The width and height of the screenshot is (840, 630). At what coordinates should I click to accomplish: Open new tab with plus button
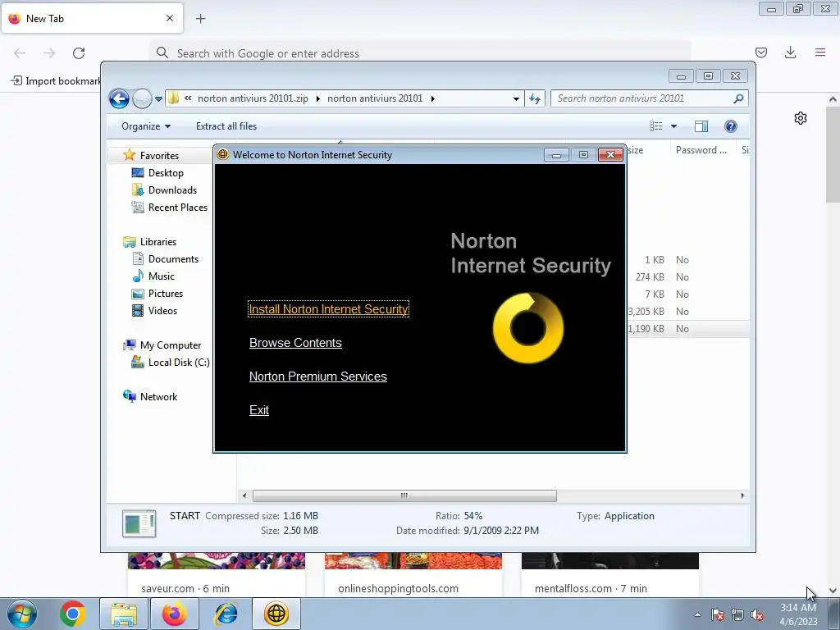pyautogui.click(x=200, y=19)
